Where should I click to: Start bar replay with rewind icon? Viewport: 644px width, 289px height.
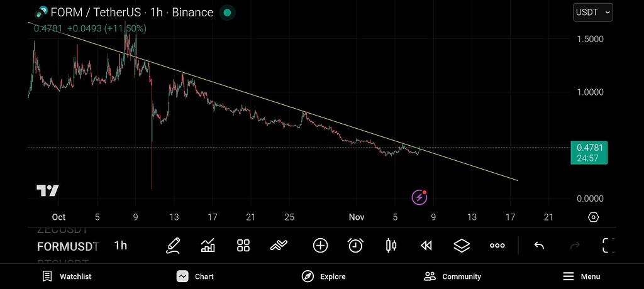click(426, 246)
